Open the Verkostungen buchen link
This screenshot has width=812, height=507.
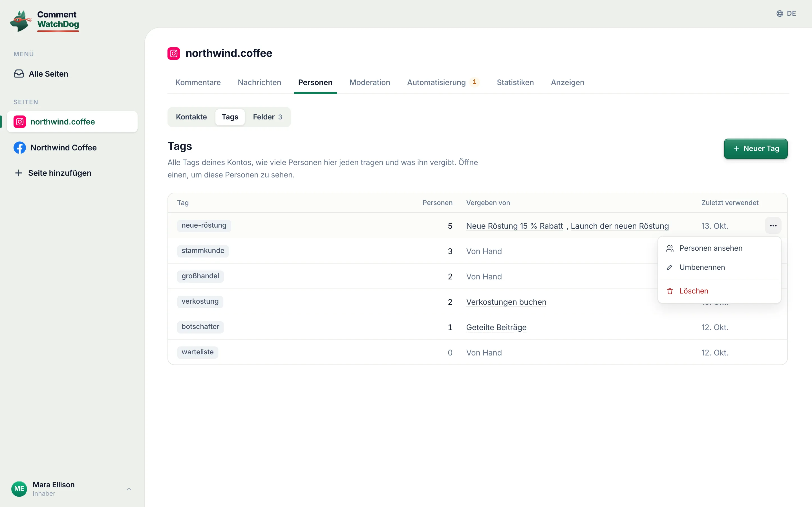(x=506, y=302)
